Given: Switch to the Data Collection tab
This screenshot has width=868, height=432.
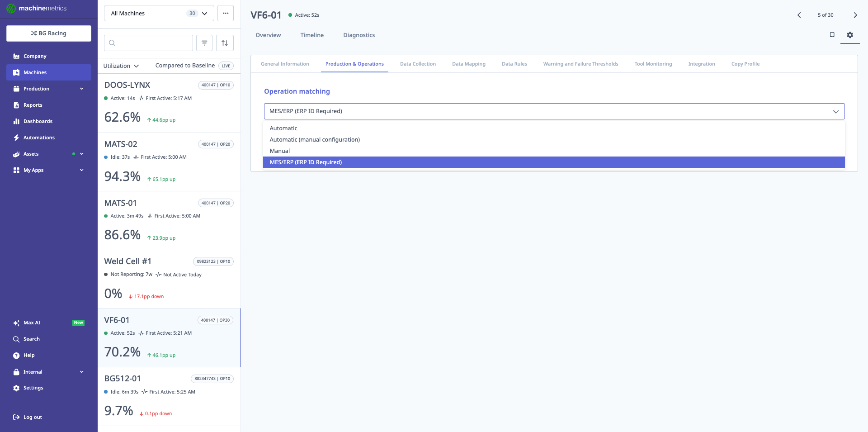Looking at the screenshot, I should coord(418,64).
